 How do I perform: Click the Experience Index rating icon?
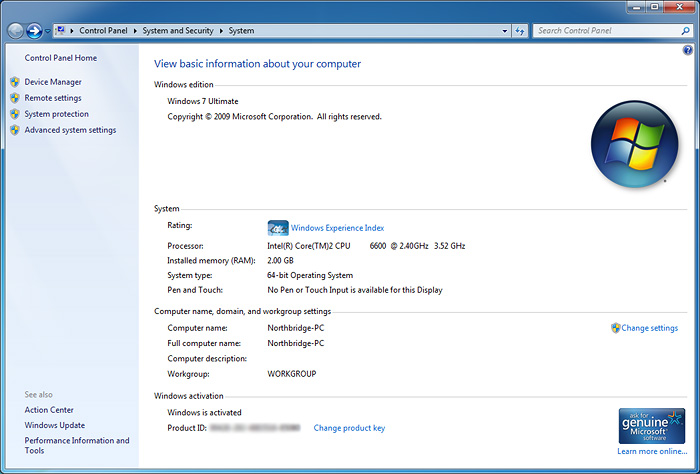(x=278, y=228)
